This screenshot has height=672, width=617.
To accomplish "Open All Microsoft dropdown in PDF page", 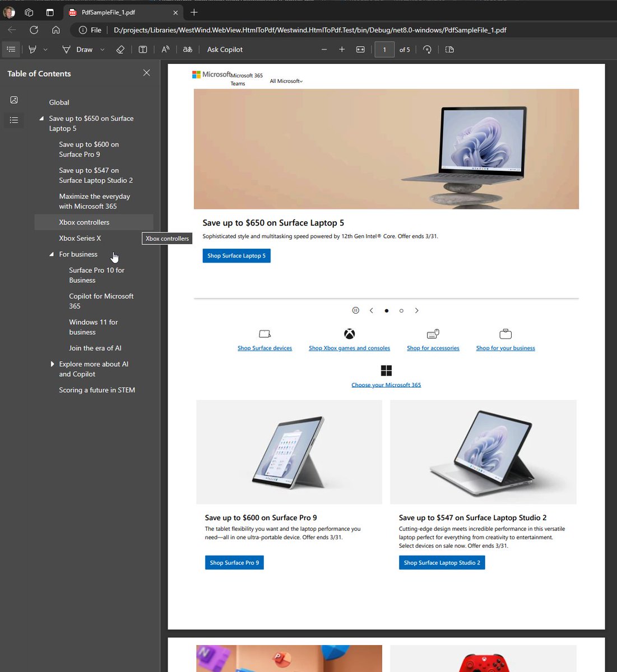I will (x=286, y=81).
